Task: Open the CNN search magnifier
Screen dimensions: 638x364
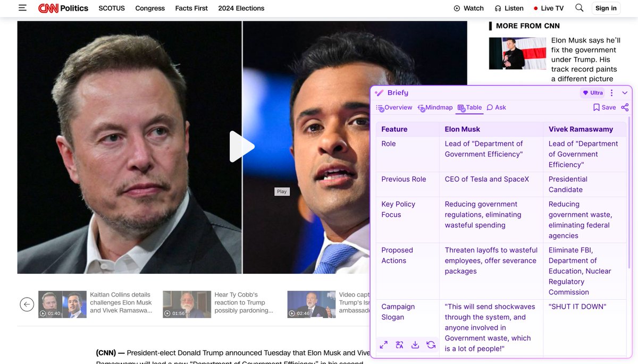Action: tap(580, 8)
